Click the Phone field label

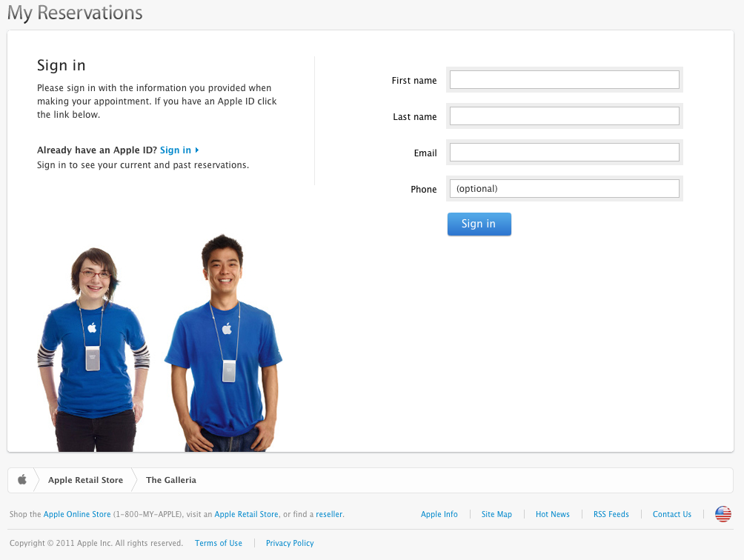pyautogui.click(x=423, y=189)
